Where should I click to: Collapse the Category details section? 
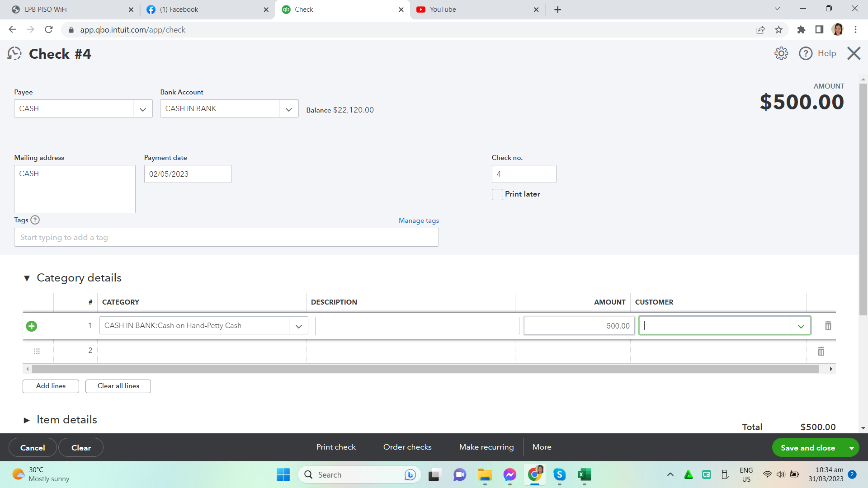27,278
